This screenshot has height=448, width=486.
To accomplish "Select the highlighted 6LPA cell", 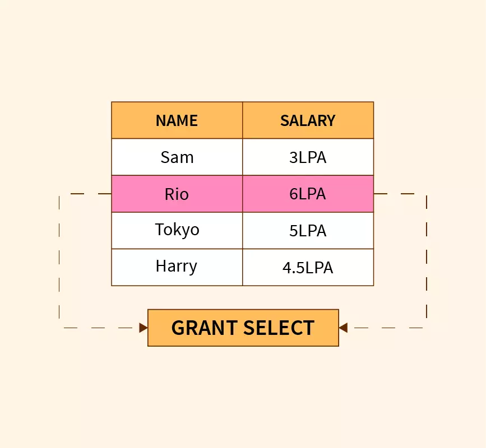I will pyautogui.click(x=308, y=194).
